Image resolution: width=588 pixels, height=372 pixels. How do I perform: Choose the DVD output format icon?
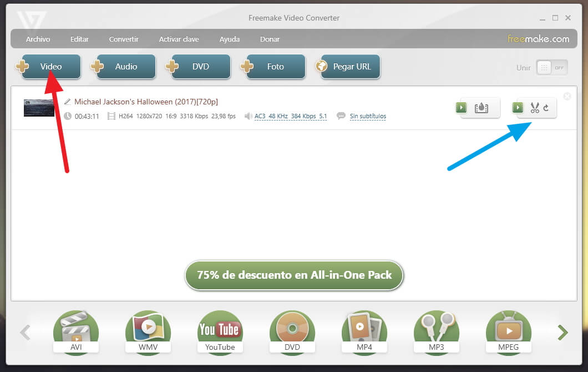click(x=292, y=332)
